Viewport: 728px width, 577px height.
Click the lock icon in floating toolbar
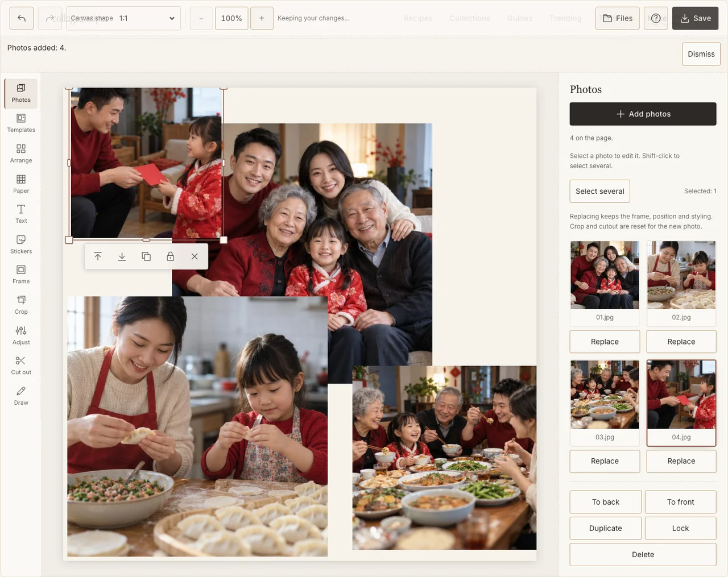pyautogui.click(x=170, y=256)
